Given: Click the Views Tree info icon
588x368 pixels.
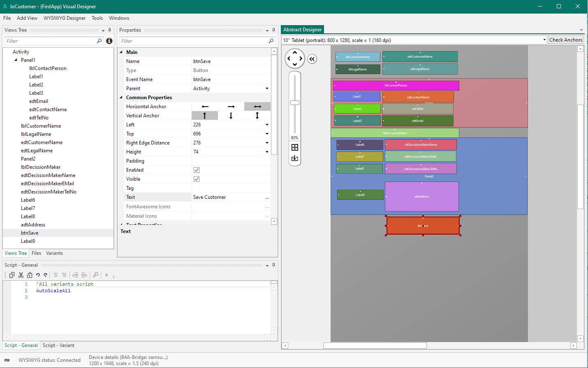Looking at the screenshot, I should click(x=109, y=41).
